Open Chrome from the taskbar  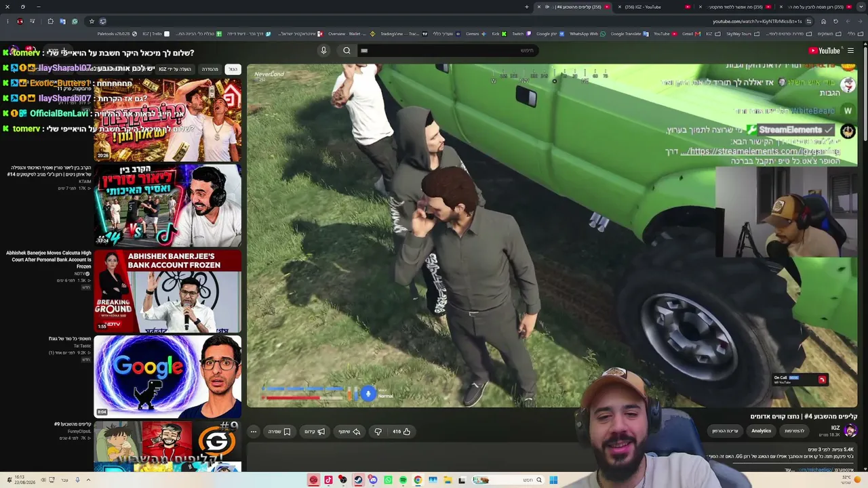pos(418,480)
